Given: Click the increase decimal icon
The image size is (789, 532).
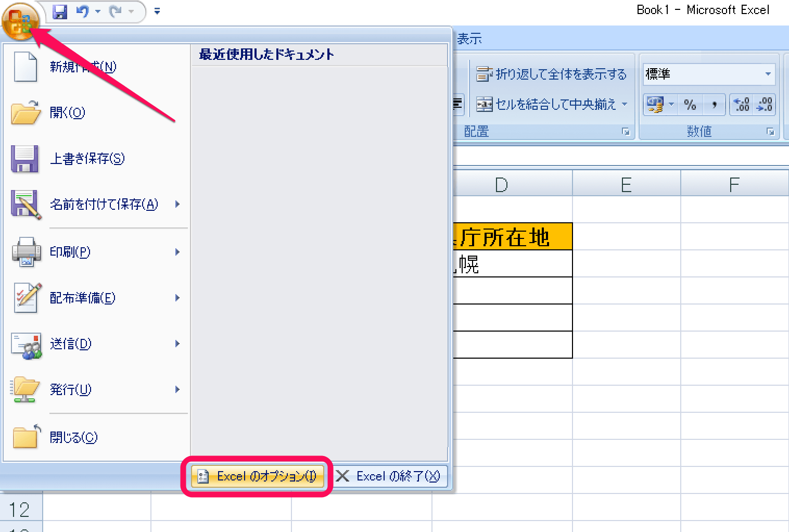Looking at the screenshot, I should 742,105.
